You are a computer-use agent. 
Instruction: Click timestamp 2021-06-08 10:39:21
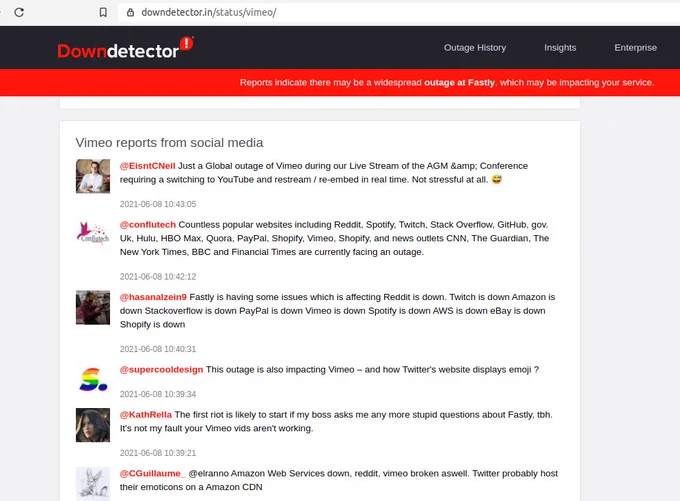[158, 453]
